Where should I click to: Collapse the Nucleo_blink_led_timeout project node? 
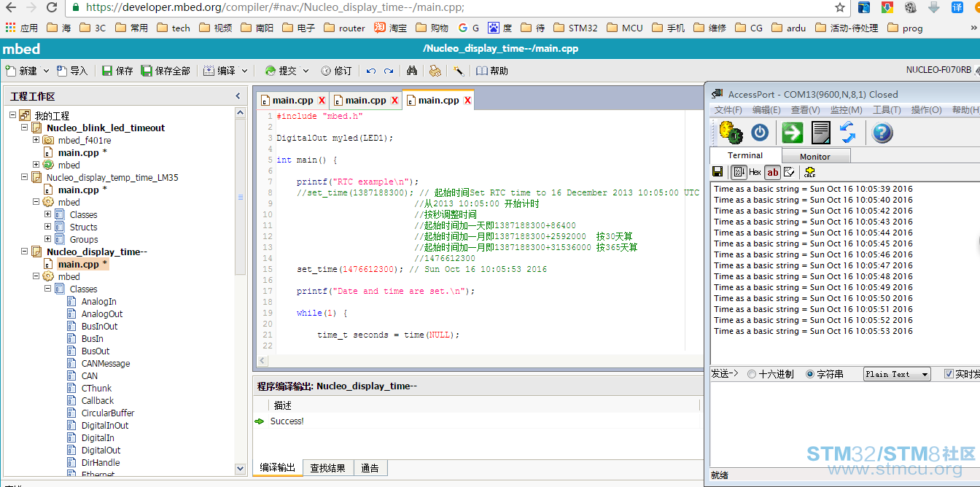[x=24, y=128]
